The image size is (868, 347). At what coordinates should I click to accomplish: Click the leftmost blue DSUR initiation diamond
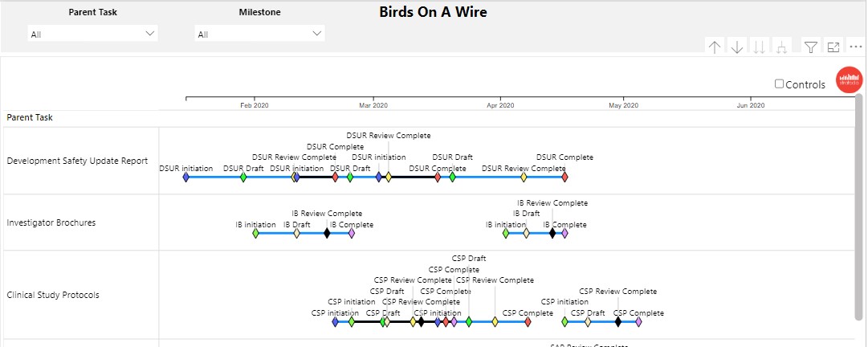tap(185, 177)
